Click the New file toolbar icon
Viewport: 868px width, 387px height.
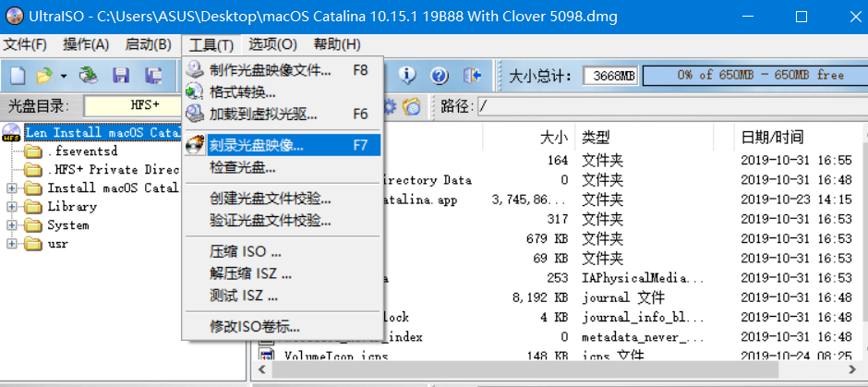coord(18,76)
